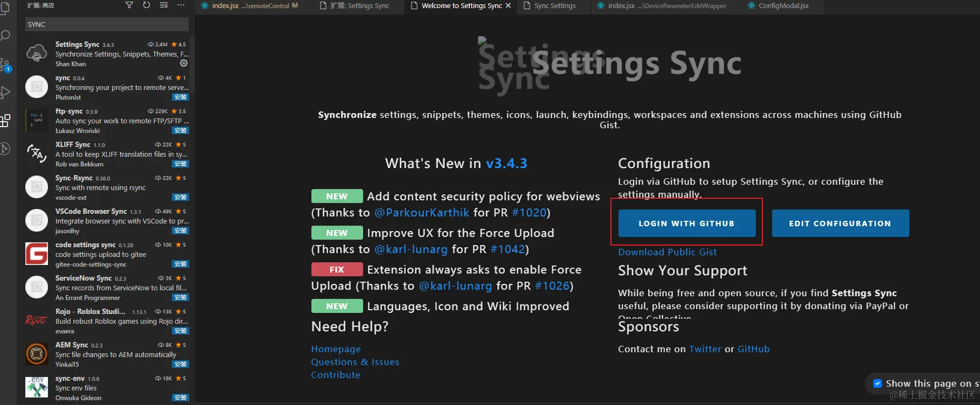Click the 'Łukasz Wroński' publisher name
Screen dimensions: 980x405
(x=78, y=131)
